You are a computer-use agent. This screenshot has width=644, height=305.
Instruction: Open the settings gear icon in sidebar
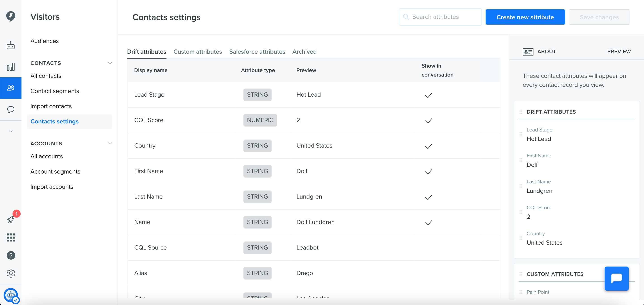pos(11,273)
